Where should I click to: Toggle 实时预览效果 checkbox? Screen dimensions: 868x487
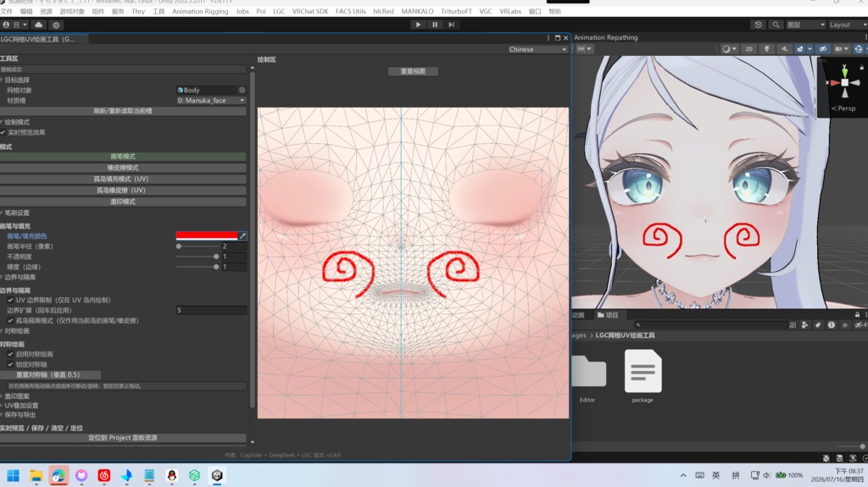pos(3,132)
